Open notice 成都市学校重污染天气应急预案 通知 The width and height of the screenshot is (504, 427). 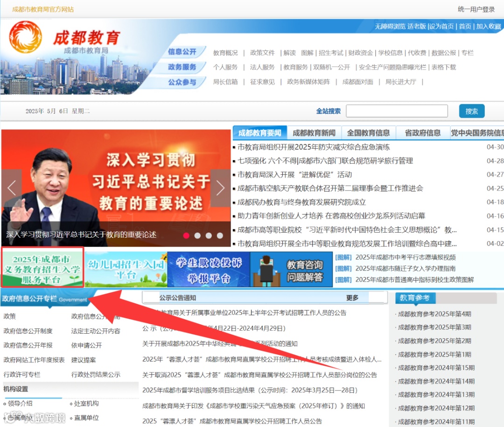(x=253, y=406)
